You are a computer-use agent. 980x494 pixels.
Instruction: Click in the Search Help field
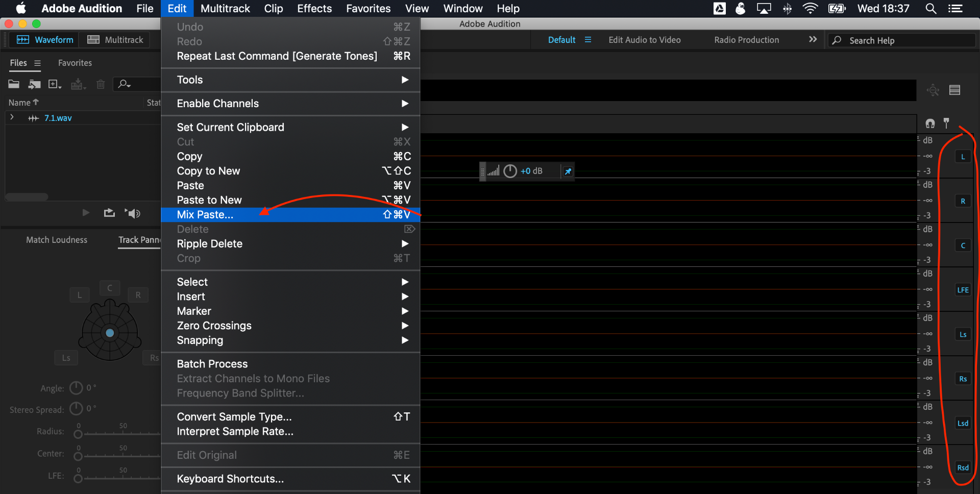coord(902,40)
